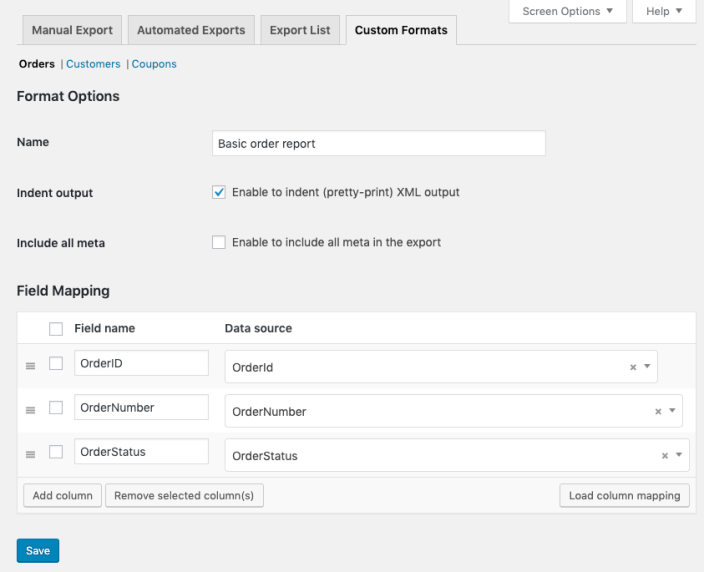Screen dimensions: 704x572
Task: Click drag handle icon for OrderID row
Action: pyautogui.click(x=30, y=367)
